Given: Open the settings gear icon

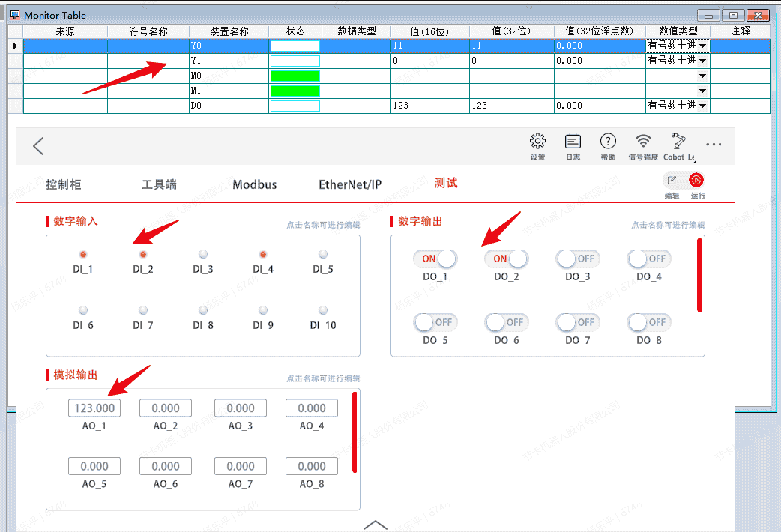Looking at the screenshot, I should (537, 142).
